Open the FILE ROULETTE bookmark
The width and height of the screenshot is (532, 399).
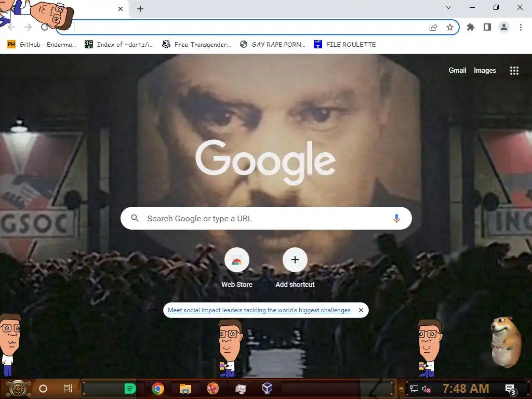click(345, 45)
